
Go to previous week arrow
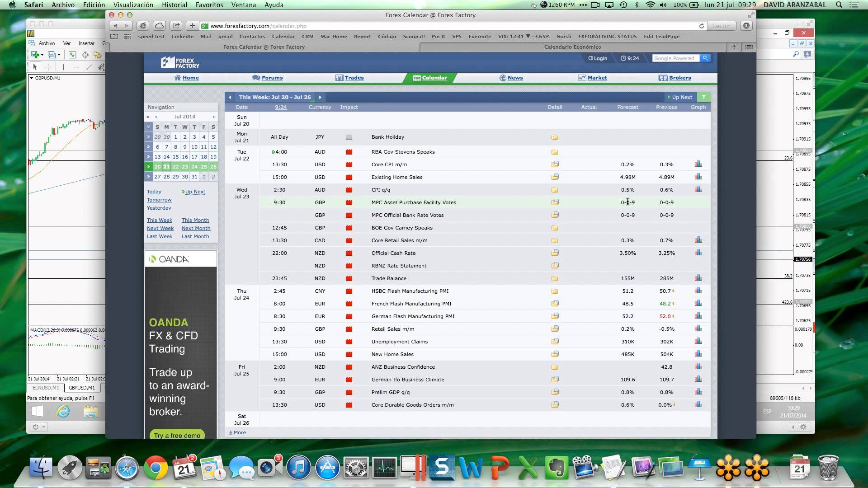pos(230,97)
